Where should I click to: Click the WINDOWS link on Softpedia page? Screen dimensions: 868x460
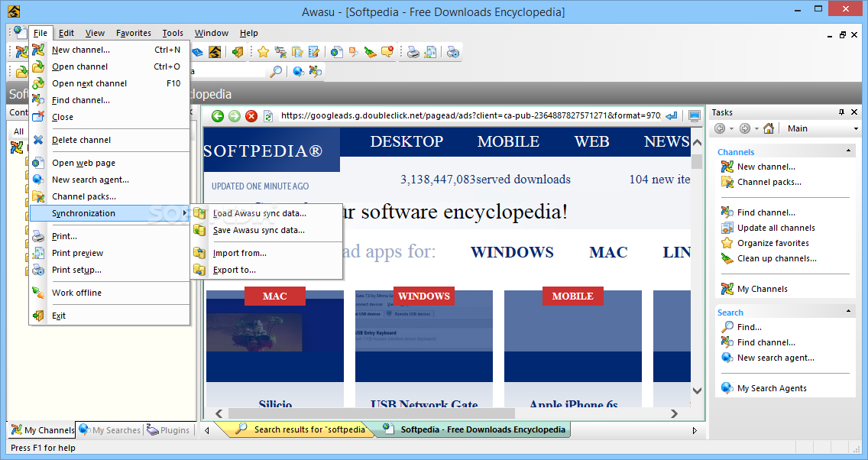pos(512,252)
